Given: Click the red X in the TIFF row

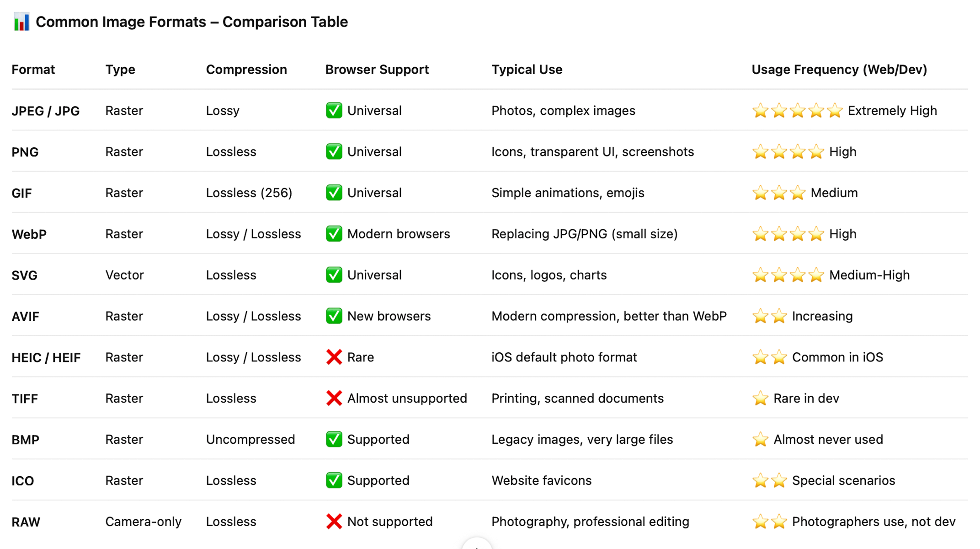Looking at the screenshot, I should [x=334, y=398].
